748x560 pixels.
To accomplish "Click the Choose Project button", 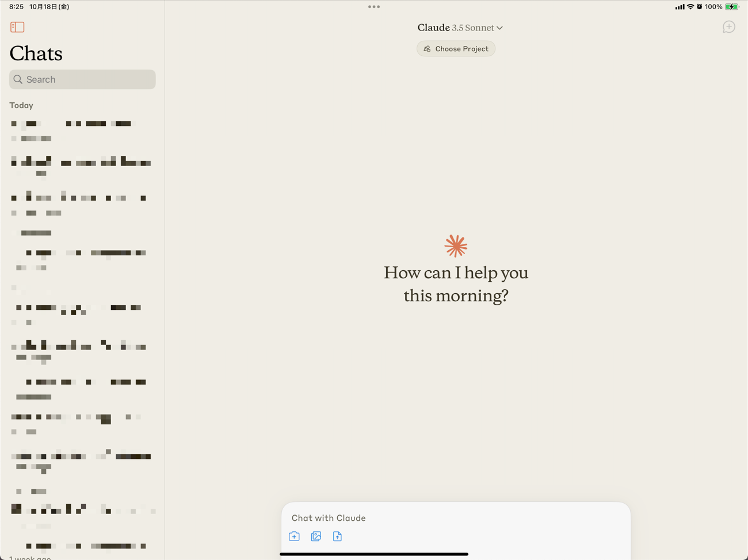I will point(456,49).
